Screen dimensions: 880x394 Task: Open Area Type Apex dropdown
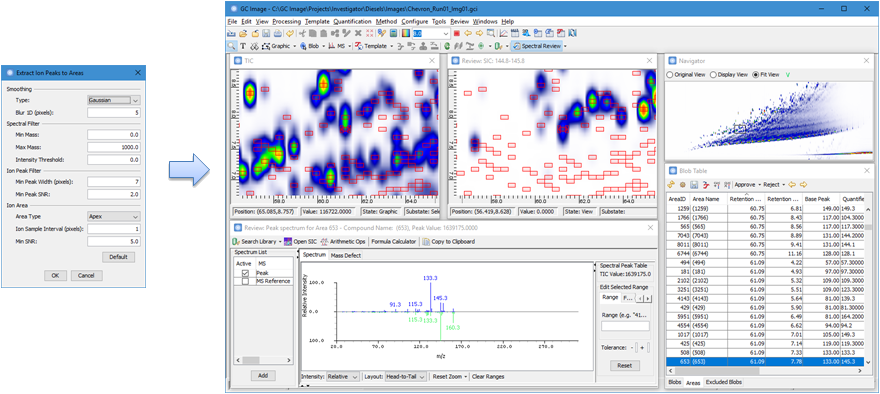coord(114,216)
